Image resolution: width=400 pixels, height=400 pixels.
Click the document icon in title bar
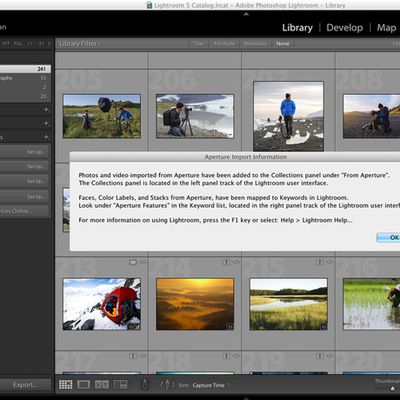tap(149, 5)
